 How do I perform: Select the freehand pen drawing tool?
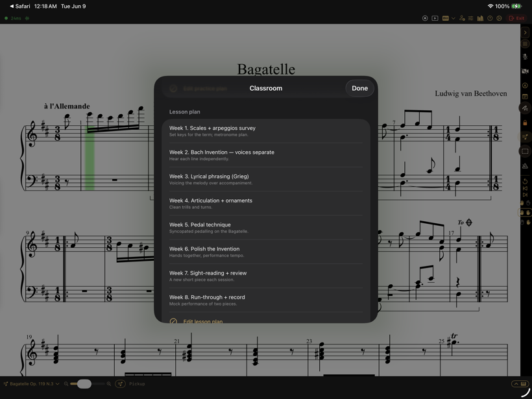click(526, 108)
